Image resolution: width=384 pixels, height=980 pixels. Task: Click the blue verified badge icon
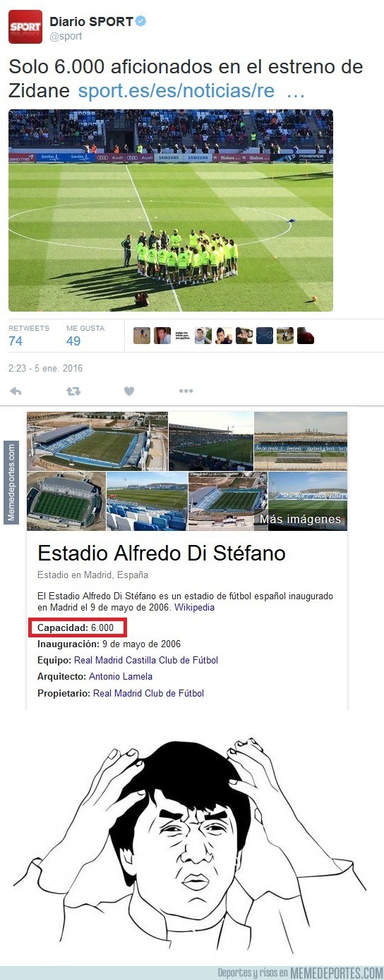click(141, 22)
